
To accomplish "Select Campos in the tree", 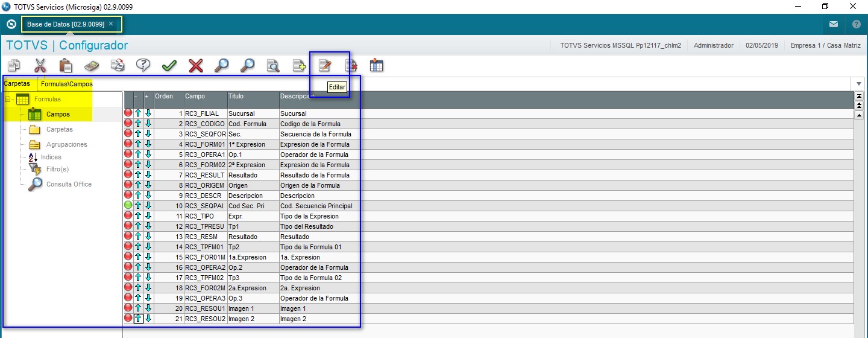I will click(58, 114).
